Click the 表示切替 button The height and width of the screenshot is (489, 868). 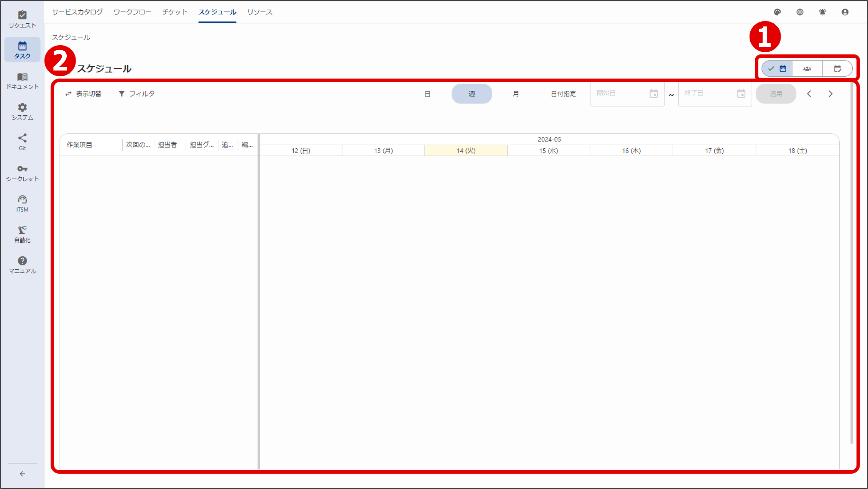[84, 94]
